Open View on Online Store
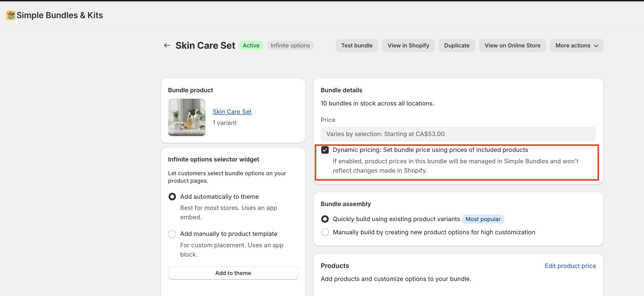 [512, 46]
